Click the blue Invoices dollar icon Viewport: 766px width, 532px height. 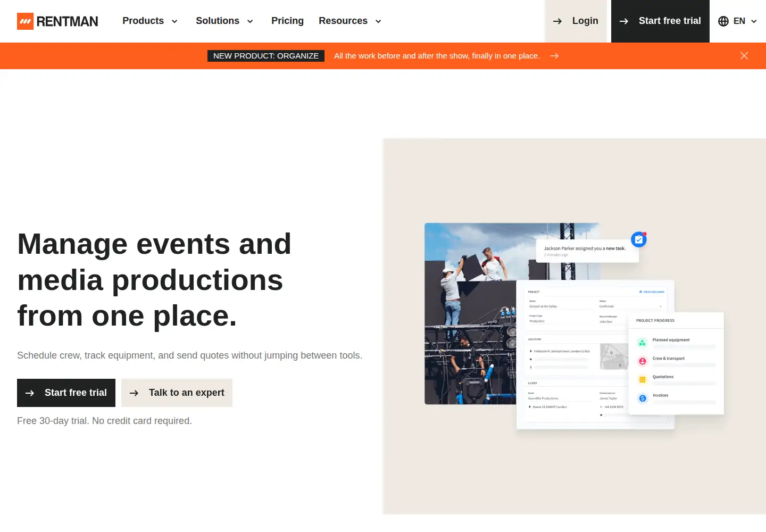(x=642, y=398)
